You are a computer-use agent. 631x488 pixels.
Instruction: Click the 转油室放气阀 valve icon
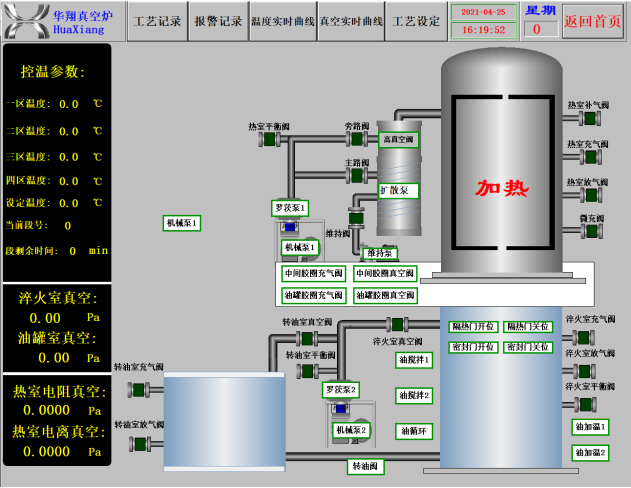[139, 442]
